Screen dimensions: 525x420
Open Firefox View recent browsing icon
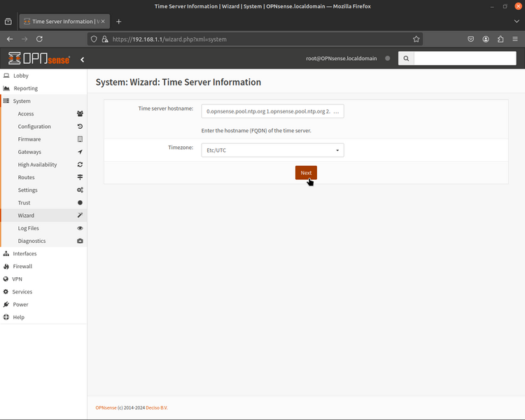pos(8,22)
